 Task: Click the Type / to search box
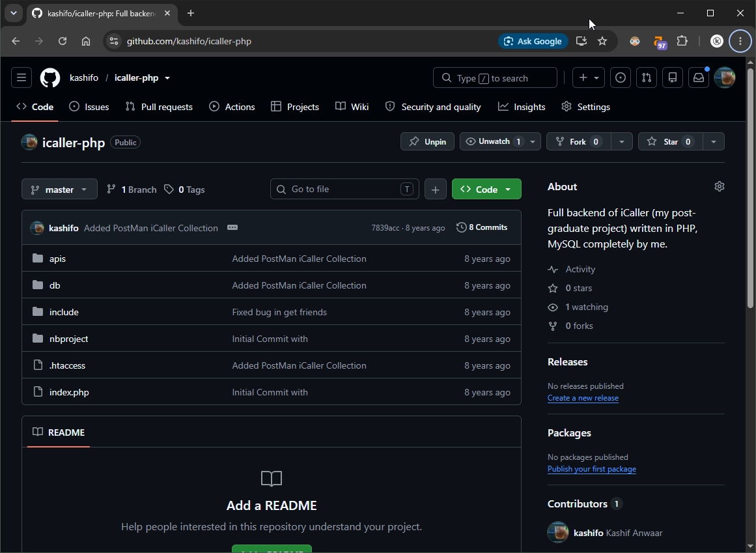(x=495, y=78)
